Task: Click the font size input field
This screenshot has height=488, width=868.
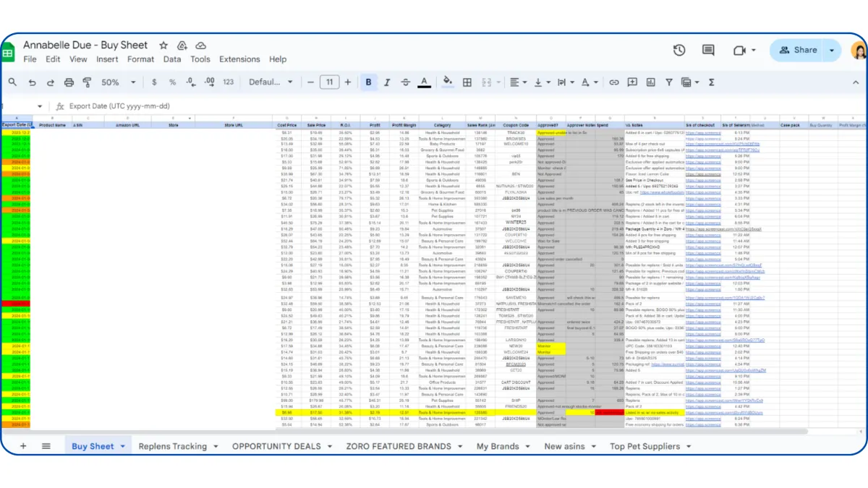Action: (330, 82)
